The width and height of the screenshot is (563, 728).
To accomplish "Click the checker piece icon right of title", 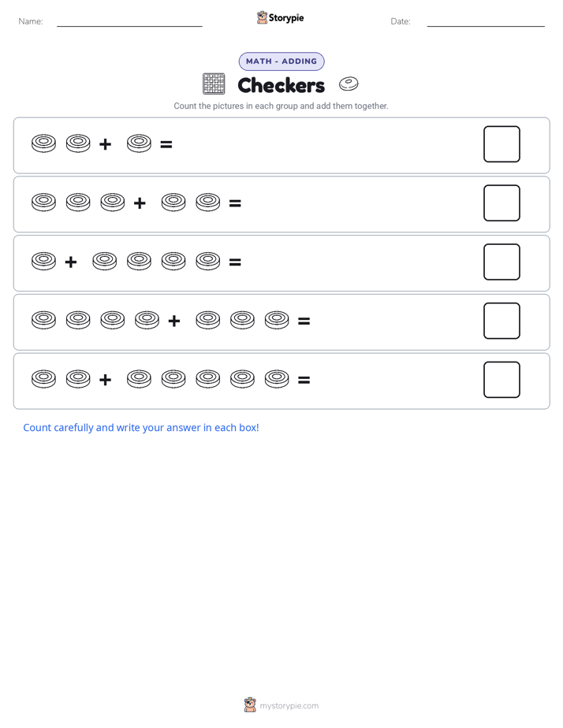I will pos(349,84).
